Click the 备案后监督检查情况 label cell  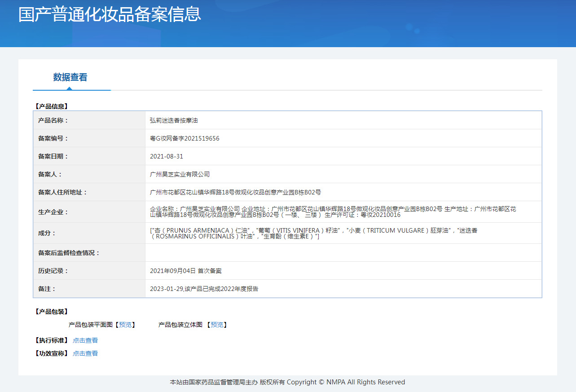pyautogui.click(x=89, y=253)
